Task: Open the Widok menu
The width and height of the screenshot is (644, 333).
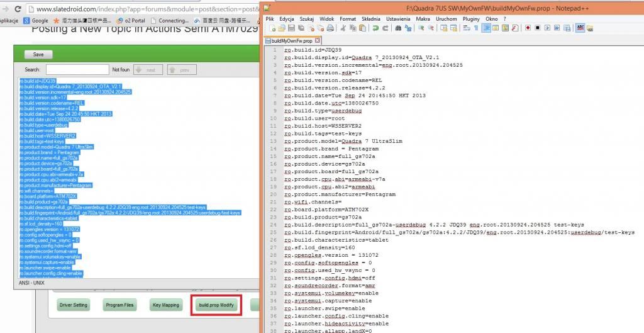Action: pos(327,19)
